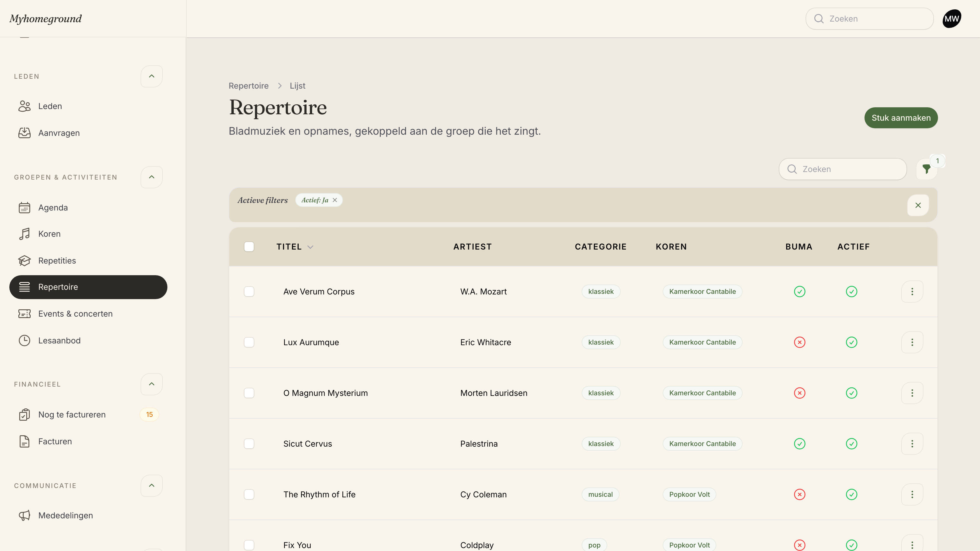This screenshot has height=551, width=980.
Task: Collapse the Groepen & Activiteiten section
Action: click(151, 177)
